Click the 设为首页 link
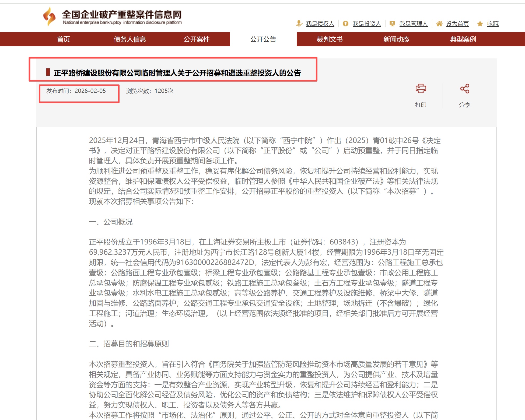The height and width of the screenshot is (420, 525). click(x=457, y=24)
